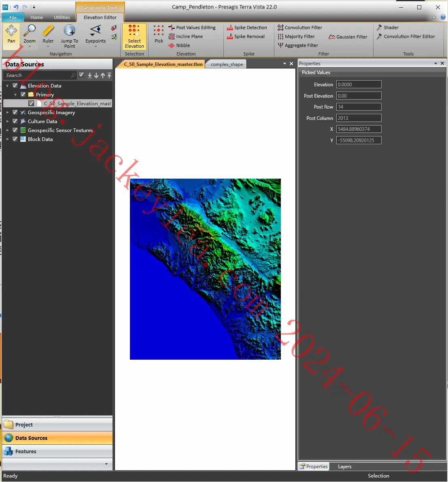Expand the Geospecific Sensor Textures node

[7, 130]
